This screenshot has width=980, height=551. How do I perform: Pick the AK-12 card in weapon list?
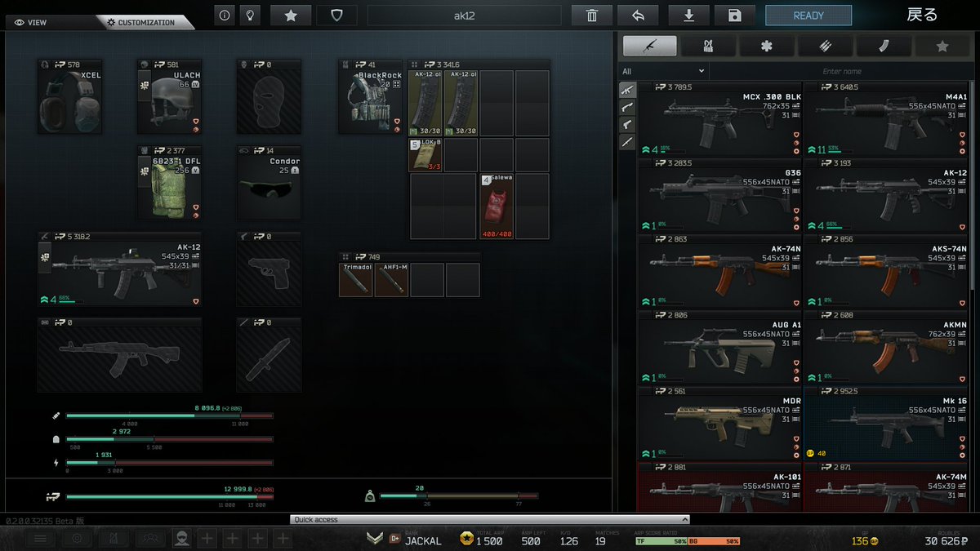click(885, 195)
